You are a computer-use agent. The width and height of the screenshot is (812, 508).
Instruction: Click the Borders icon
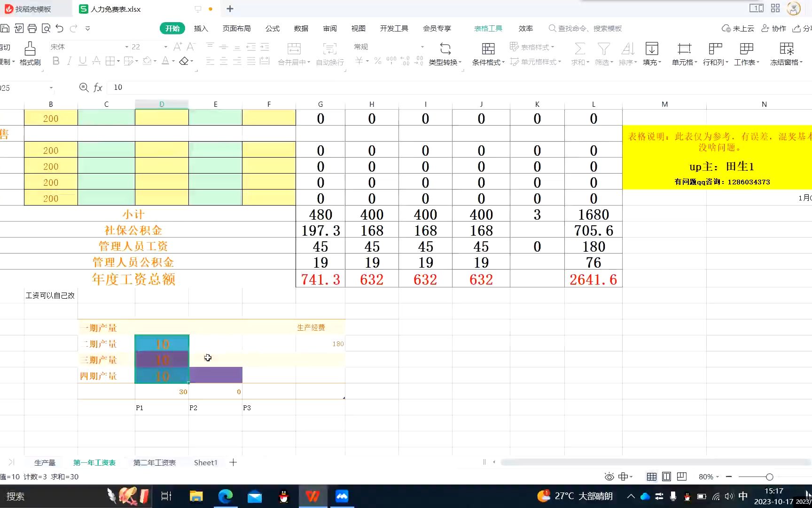[110, 61]
